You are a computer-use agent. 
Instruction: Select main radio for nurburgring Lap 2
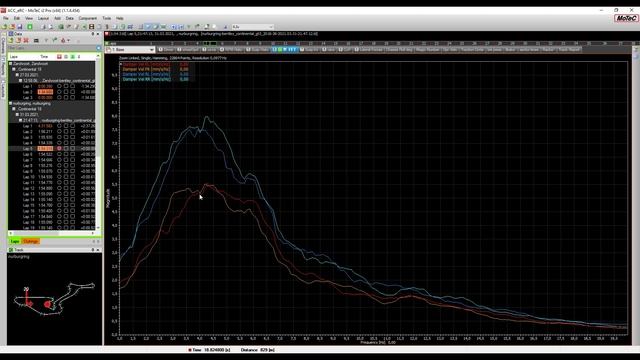click(x=59, y=132)
